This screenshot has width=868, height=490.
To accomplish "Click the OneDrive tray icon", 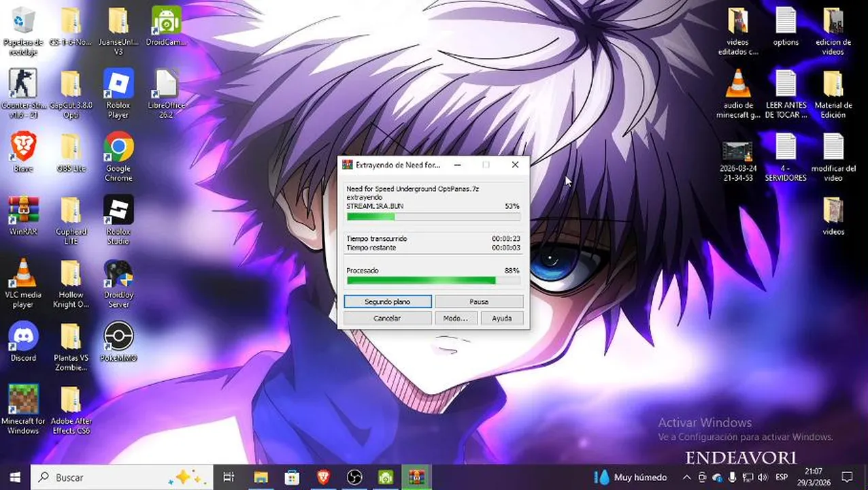I will [717, 477].
